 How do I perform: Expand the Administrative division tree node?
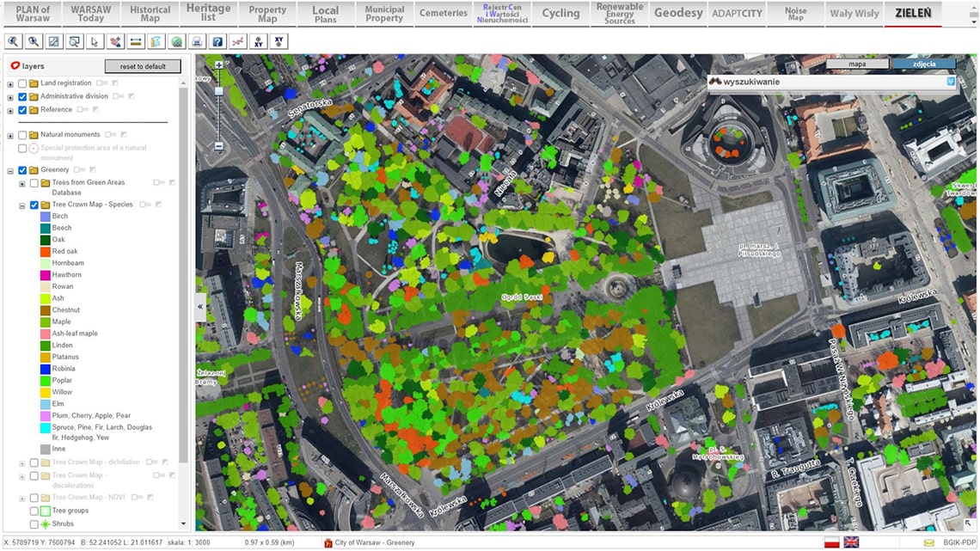point(10,97)
